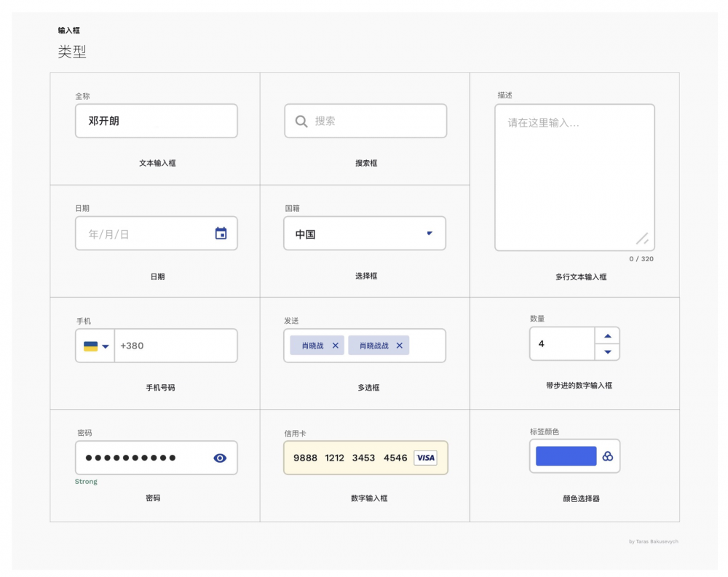Click the 描述 multiline text area
The width and height of the screenshot is (728, 577).
574,178
